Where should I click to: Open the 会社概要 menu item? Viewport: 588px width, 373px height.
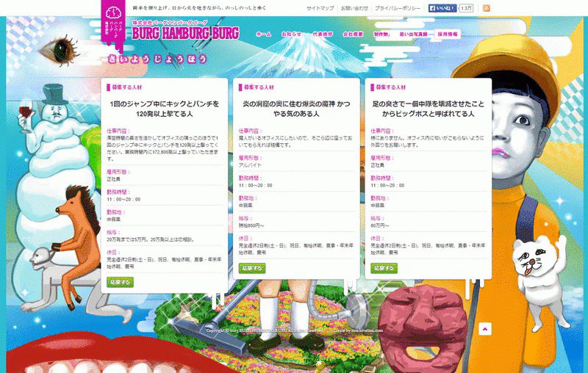click(353, 34)
